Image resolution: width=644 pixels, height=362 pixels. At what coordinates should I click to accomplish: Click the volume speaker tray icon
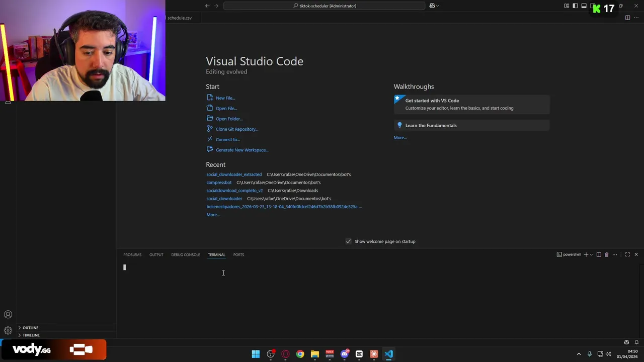(609, 354)
